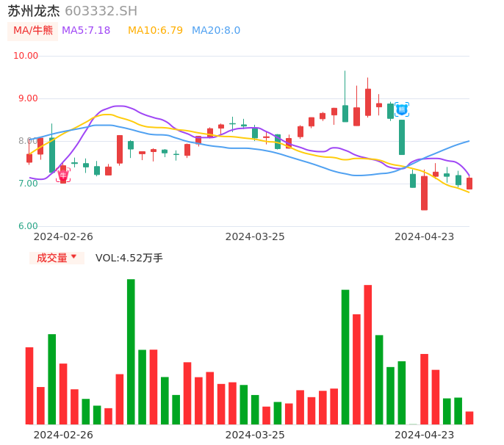Toggle the MA10 line legend

coord(155,31)
